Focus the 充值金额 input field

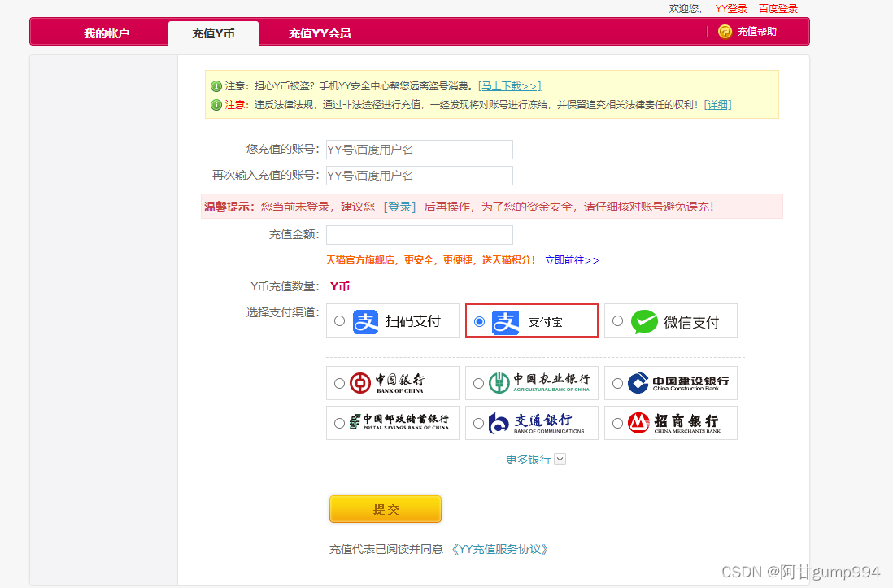tap(419, 235)
